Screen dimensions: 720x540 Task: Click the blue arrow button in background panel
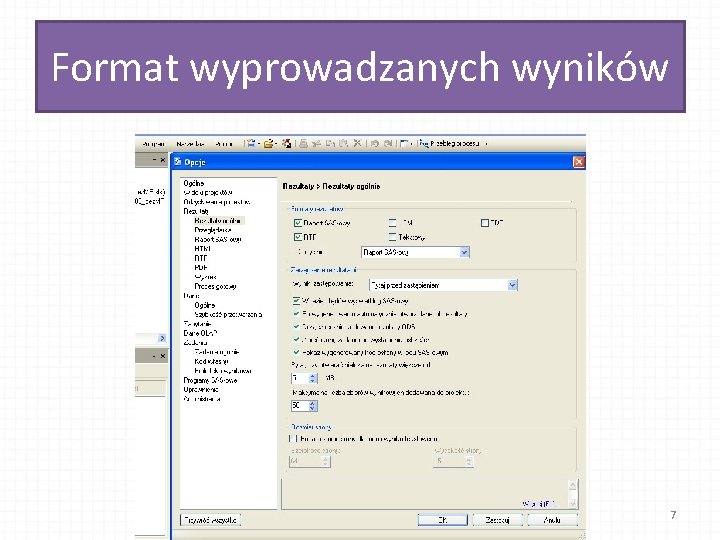point(162,338)
